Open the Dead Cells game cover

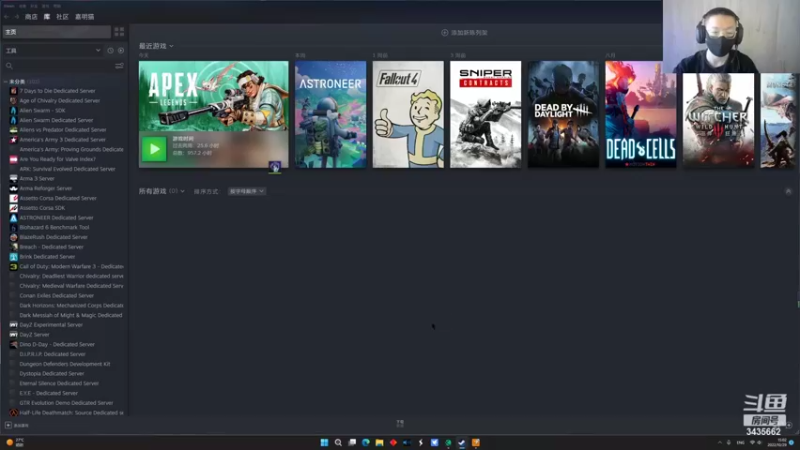click(641, 114)
